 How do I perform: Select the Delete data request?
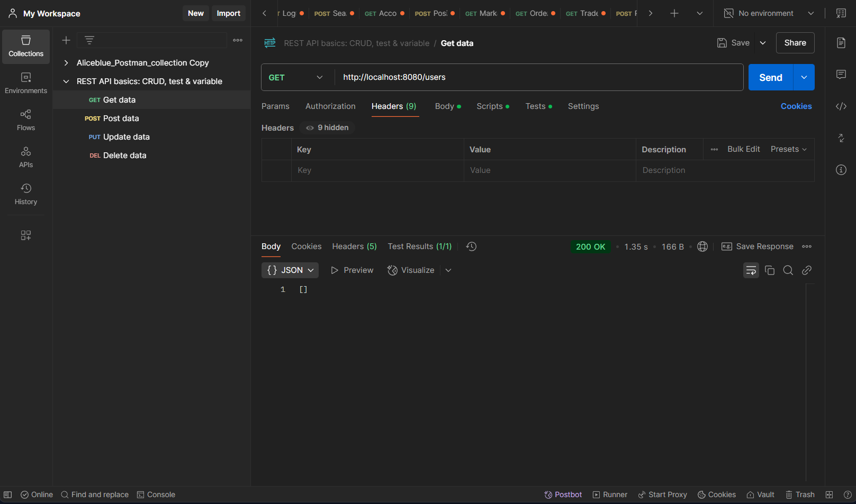coord(151,155)
